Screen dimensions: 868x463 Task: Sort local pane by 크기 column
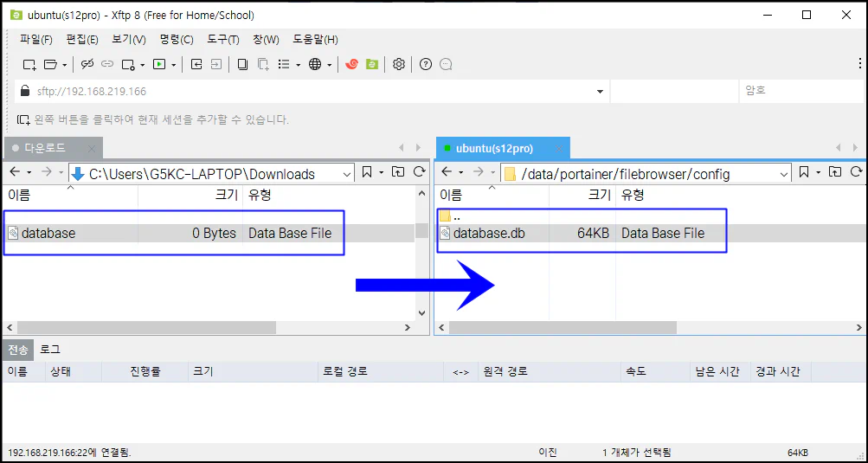190,195
